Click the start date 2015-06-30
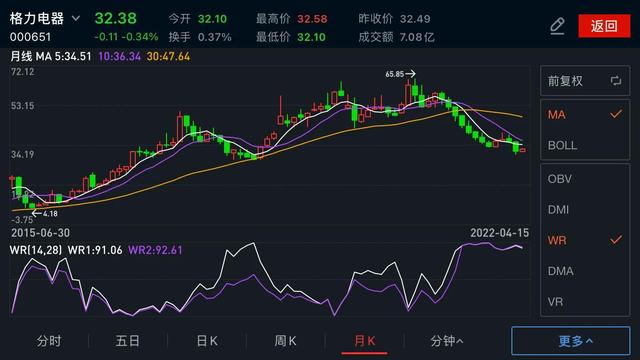Screen dimensions: 640x360 pos(40,233)
